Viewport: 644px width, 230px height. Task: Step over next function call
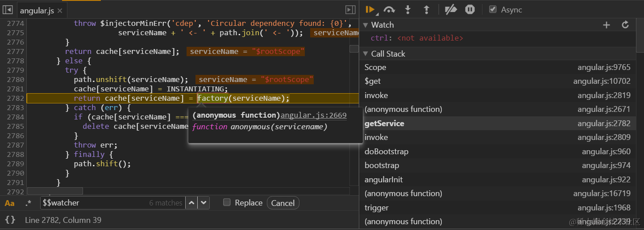(389, 9)
